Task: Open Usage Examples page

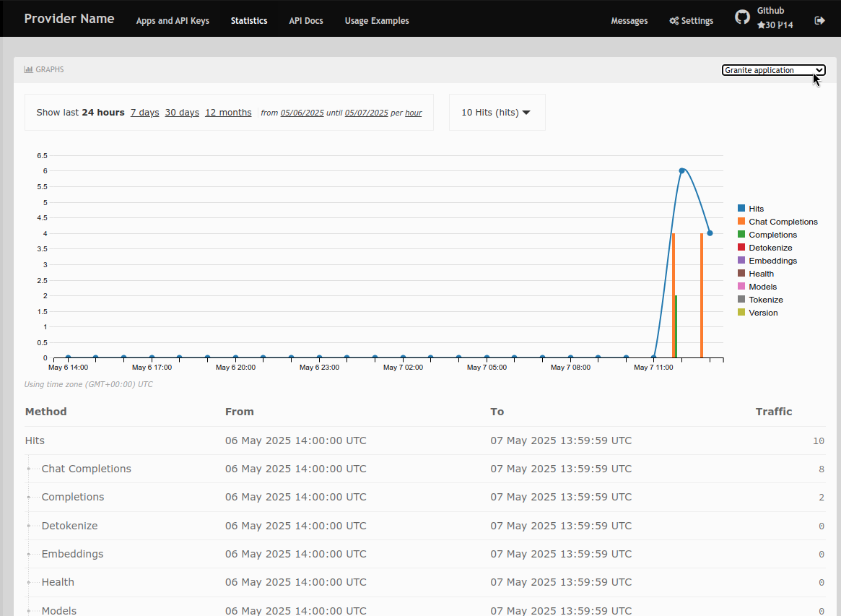Action: 377,20
